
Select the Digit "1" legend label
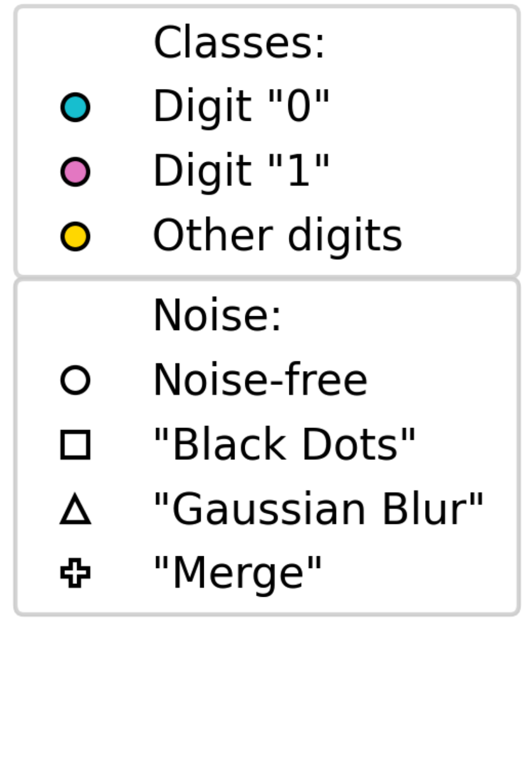(x=241, y=171)
